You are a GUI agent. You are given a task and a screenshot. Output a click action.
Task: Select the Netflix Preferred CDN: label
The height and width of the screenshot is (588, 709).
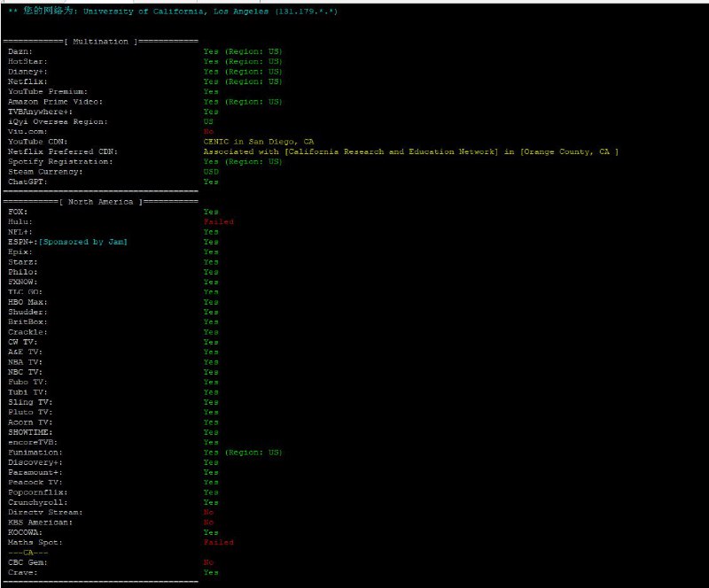point(63,151)
